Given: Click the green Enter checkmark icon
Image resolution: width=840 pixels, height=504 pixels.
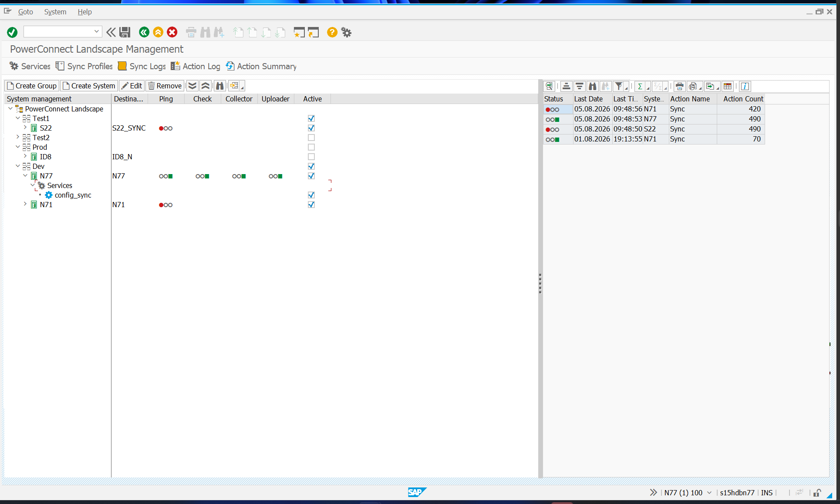Looking at the screenshot, I should click(12, 32).
